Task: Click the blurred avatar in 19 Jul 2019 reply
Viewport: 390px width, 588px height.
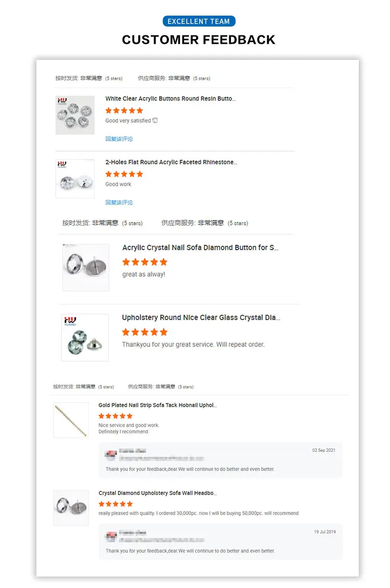Action: click(111, 536)
